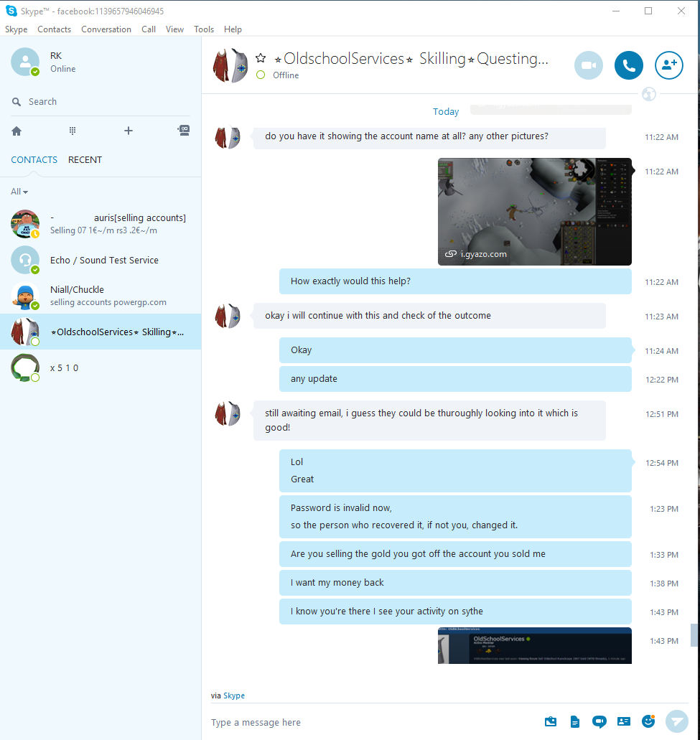Open the i.gyazo.com game screenshot preview
Screen dimensions: 700x740
pos(534,212)
